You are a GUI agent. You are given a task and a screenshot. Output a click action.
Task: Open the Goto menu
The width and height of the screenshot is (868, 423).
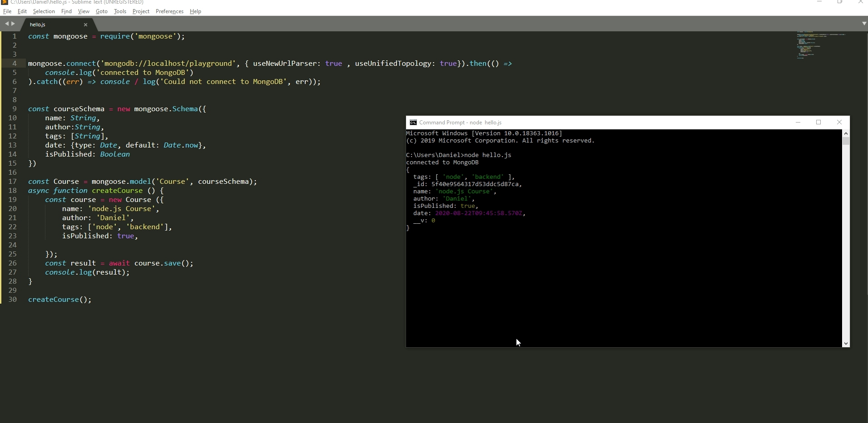102,11
